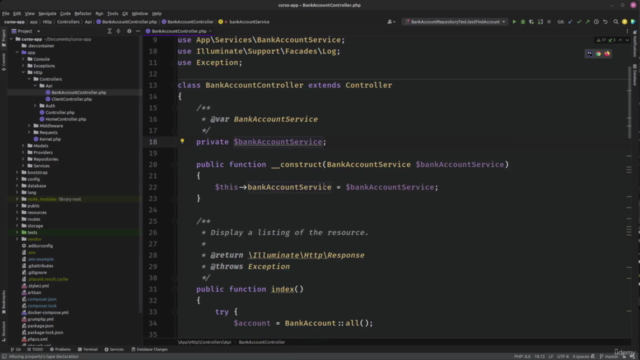Click the editor vertical scrollbar

point(629,102)
